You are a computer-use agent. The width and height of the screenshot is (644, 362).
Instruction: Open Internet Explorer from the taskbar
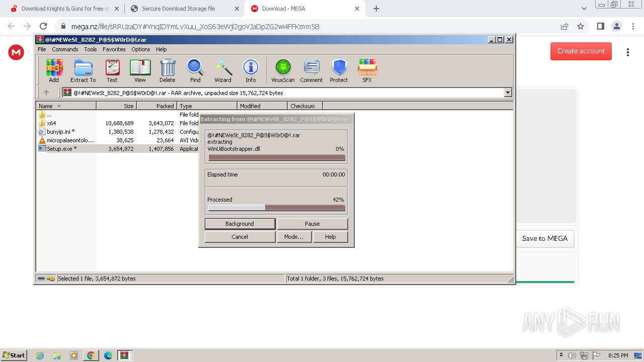[40, 355]
